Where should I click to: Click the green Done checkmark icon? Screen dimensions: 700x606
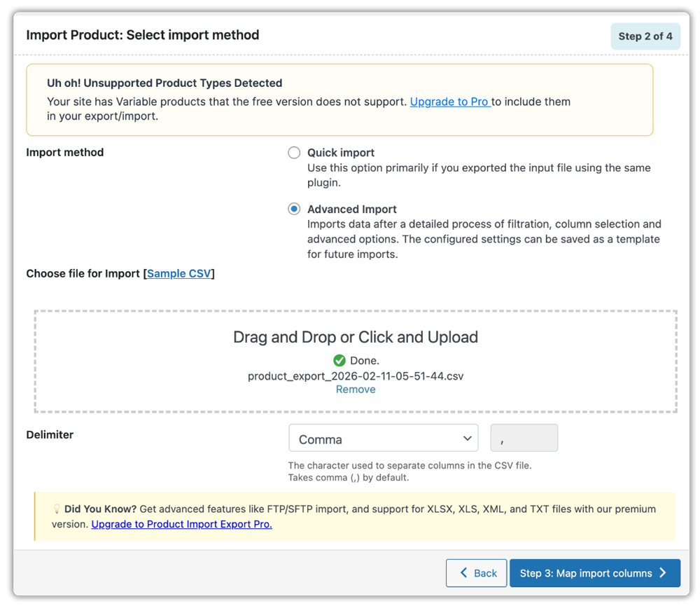(339, 361)
